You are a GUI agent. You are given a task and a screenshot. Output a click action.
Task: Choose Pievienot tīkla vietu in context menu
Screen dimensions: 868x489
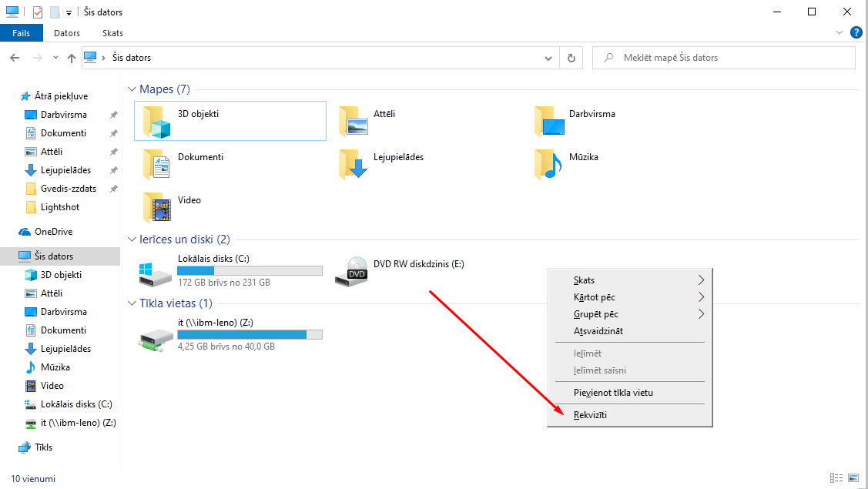coord(630,393)
